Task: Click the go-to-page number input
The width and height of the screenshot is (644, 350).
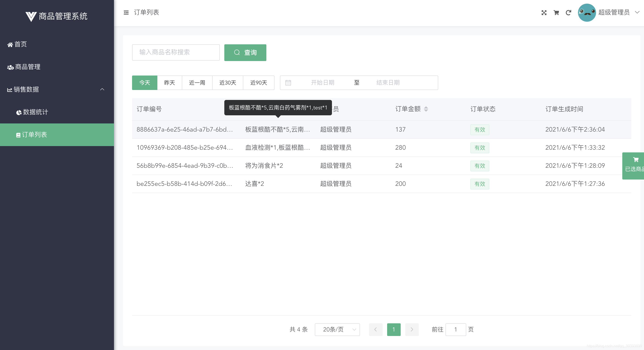Action: coord(455,329)
